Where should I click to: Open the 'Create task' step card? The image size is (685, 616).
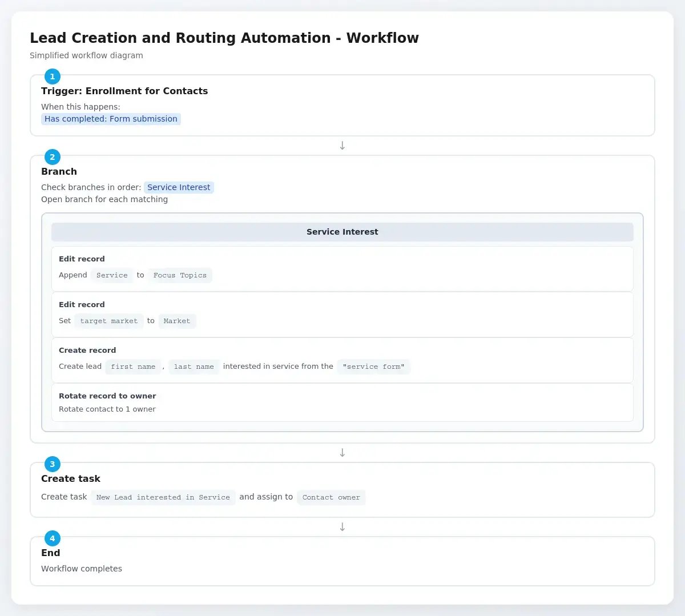(71, 478)
